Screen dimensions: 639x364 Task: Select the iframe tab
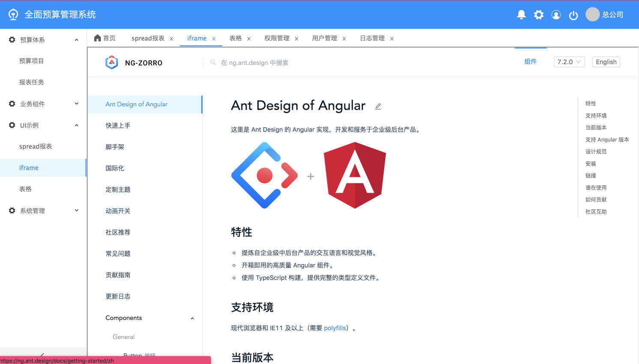197,38
